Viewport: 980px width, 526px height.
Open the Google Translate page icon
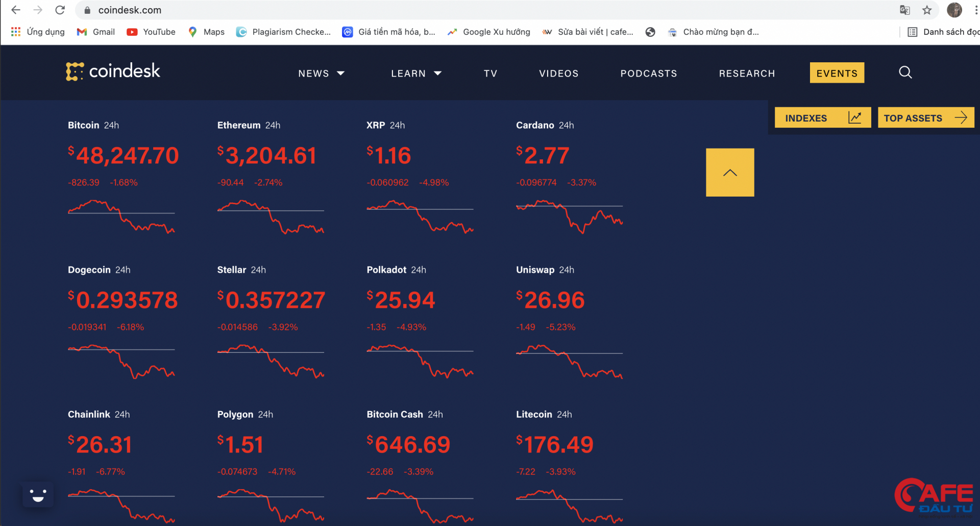point(905,10)
